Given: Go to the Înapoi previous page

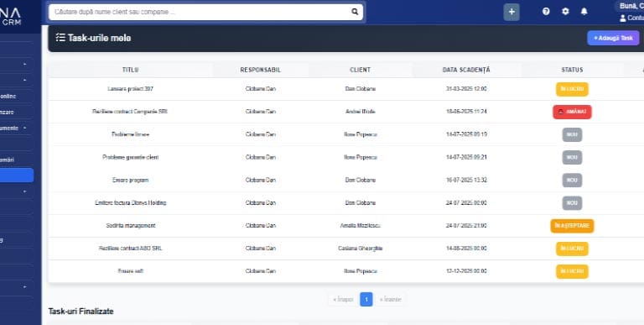Looking at the screenshot, I should [x=343, y=300].
